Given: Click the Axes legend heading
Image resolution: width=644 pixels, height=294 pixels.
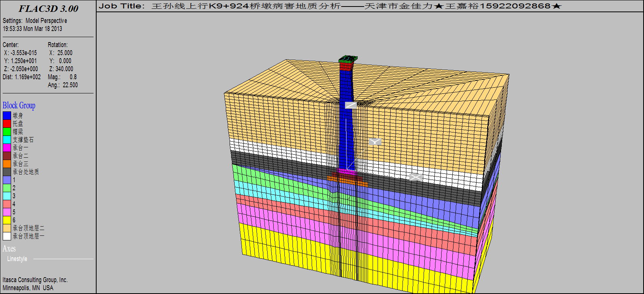Looking at the screenshot, I should pyautogui.click(x=9, y=249).
